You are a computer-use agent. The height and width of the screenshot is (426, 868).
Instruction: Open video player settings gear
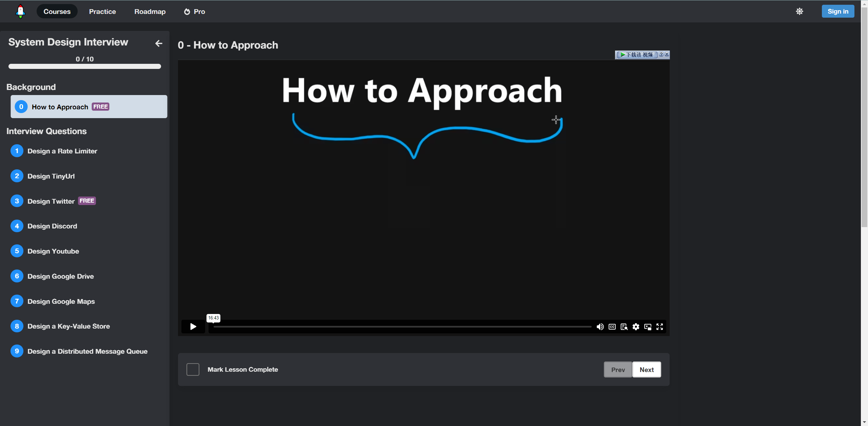coord(636,327)
